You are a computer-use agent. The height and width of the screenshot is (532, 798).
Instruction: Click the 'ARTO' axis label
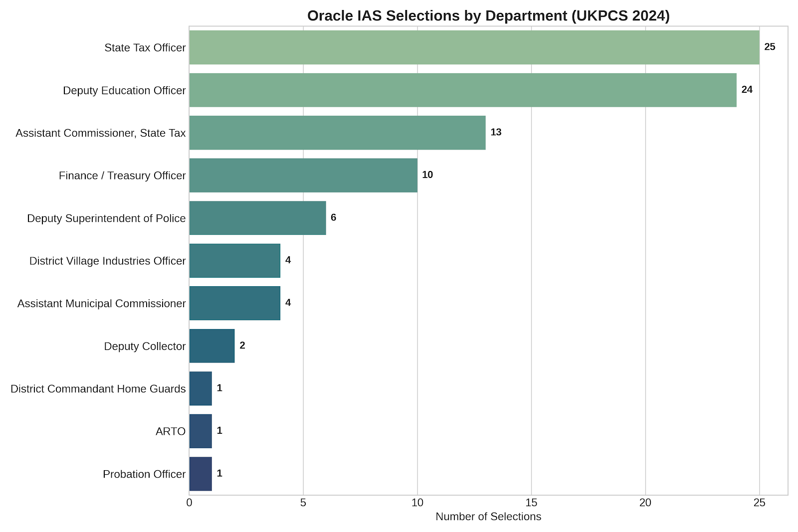(171, 432)
